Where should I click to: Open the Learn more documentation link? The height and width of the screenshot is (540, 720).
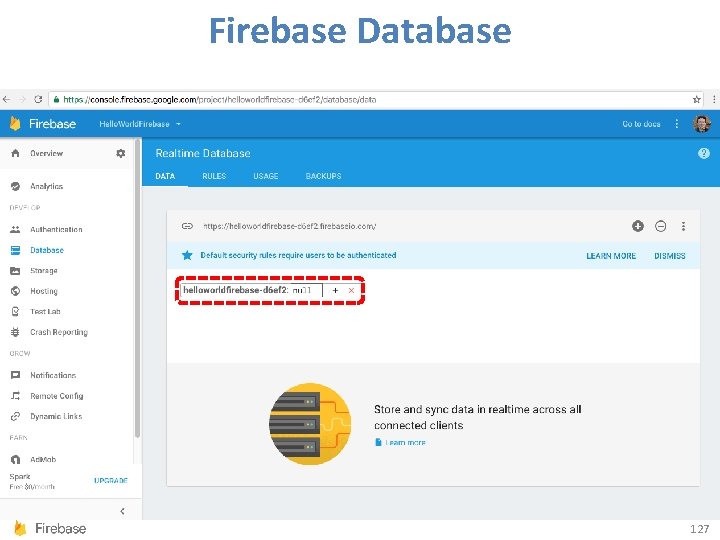tap(405, 442)
